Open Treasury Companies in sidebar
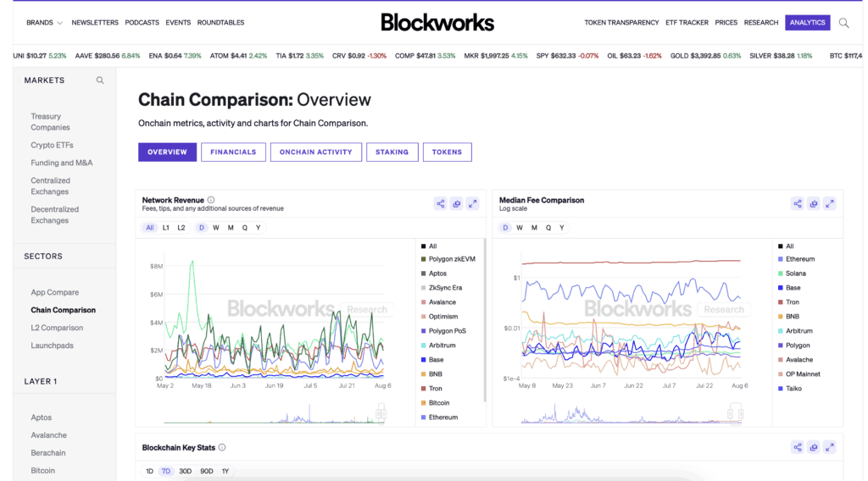The image size is (868, 481). (50, 122)
